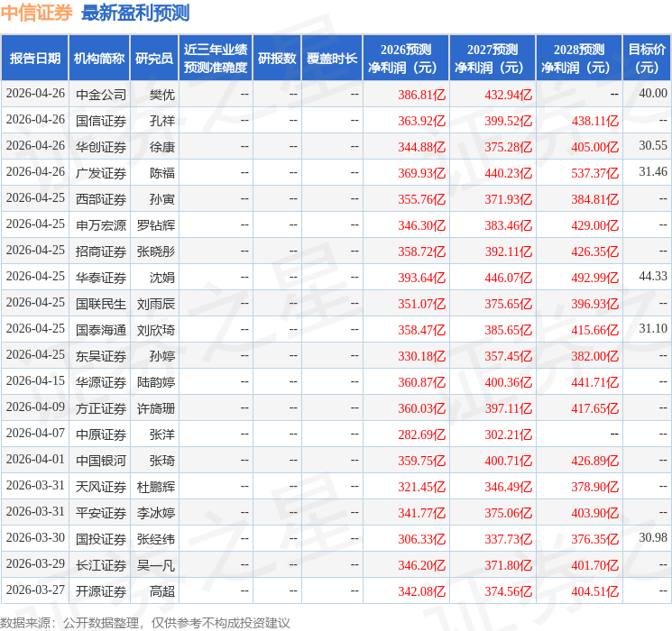The height and width of the screenshot is (631, 672).
Task: Click analyst name 沈娟
Action: point(162,278)
